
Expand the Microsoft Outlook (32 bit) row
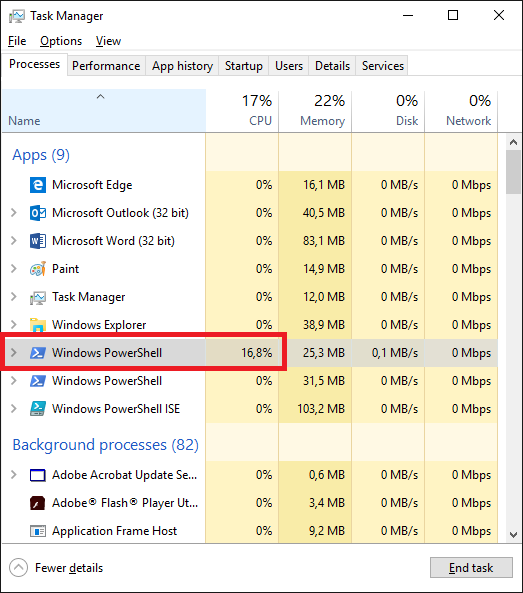pyautogui.click(x=14, y=213)
